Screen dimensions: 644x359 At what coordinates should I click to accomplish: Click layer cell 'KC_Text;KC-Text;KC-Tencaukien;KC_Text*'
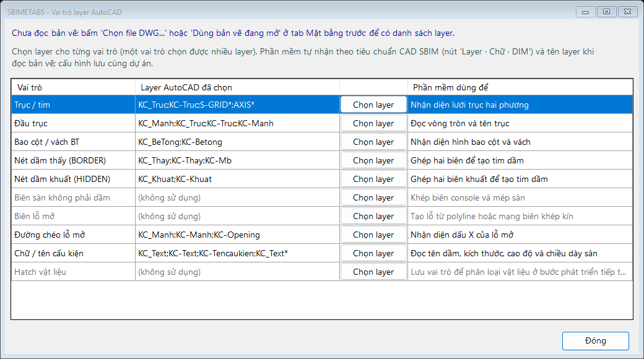click(237, 253)
